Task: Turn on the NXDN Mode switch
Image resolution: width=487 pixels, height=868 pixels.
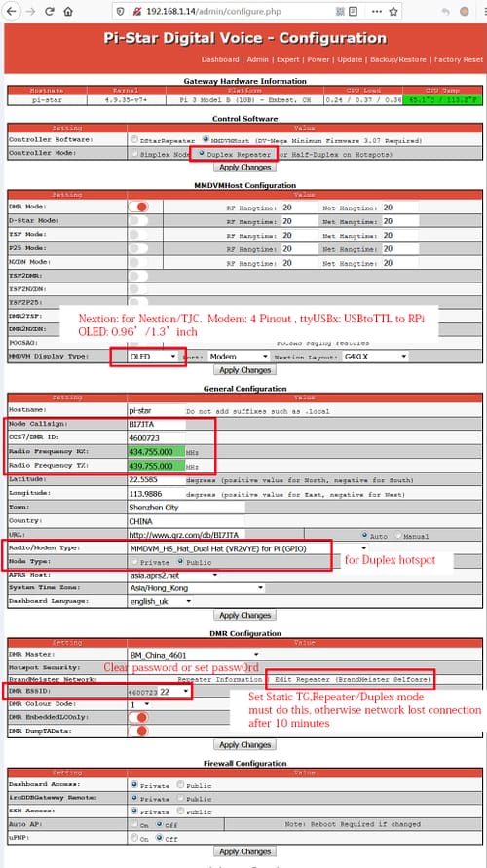Action: point(138,262)
